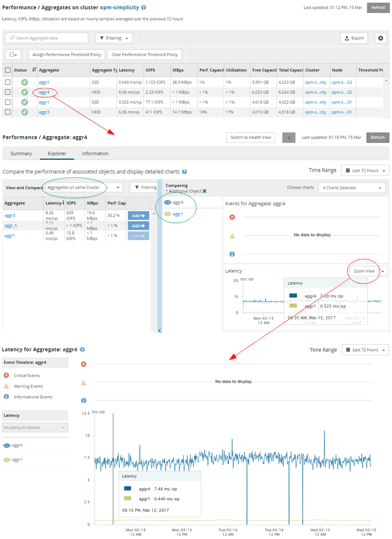The height and width of the screenshot is (539, 392).
Task: Open the arrow next to Zoom View
Action: pos(383,271)
